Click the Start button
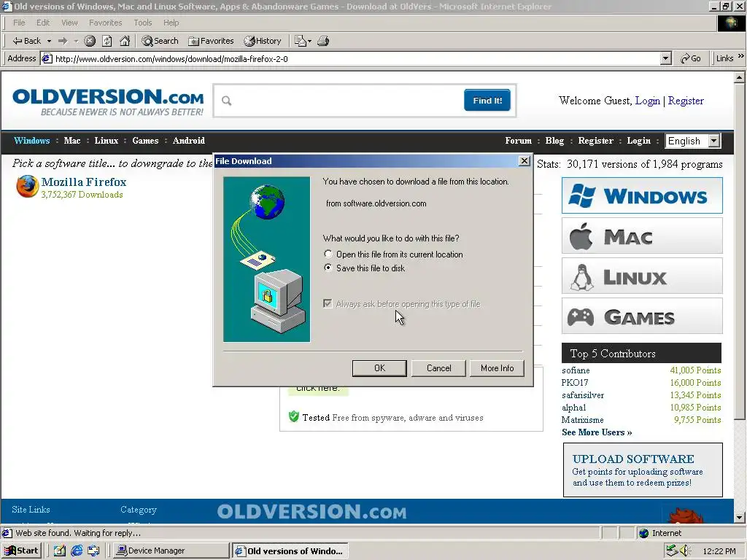The image size is (747, 560). pyautogui.click(x=21, y=551)
